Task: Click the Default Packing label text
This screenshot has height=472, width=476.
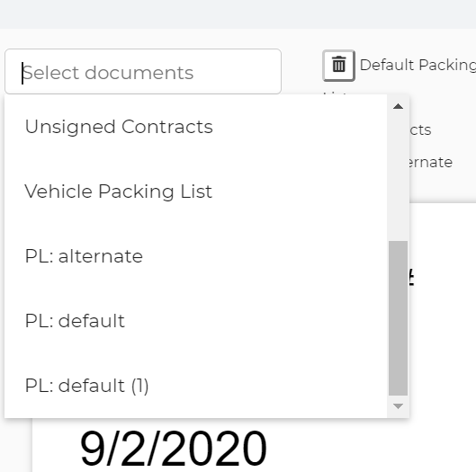Action: (x=418, y=65)
